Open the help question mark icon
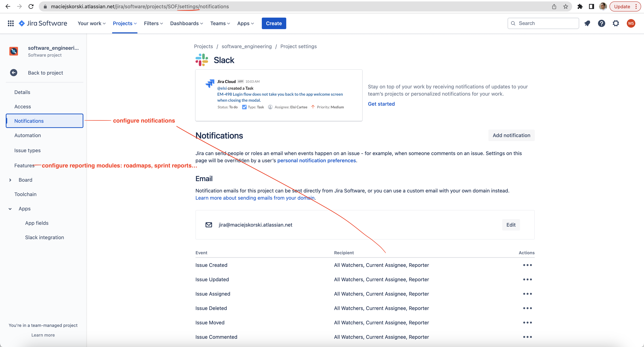The height and width of the screenshot is (347, 644). pos(601,23)
